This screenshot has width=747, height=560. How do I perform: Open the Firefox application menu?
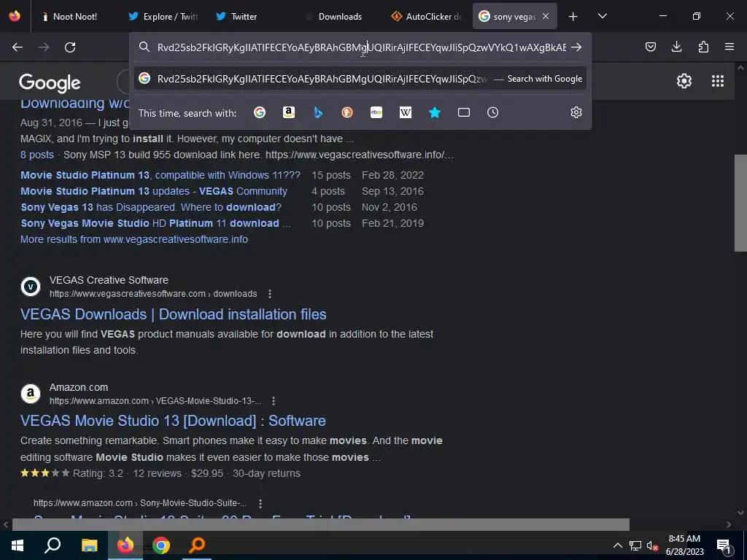coord(729,47)
